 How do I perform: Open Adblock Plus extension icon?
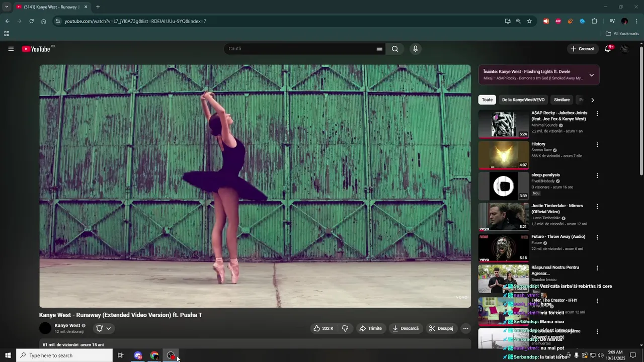558,21
